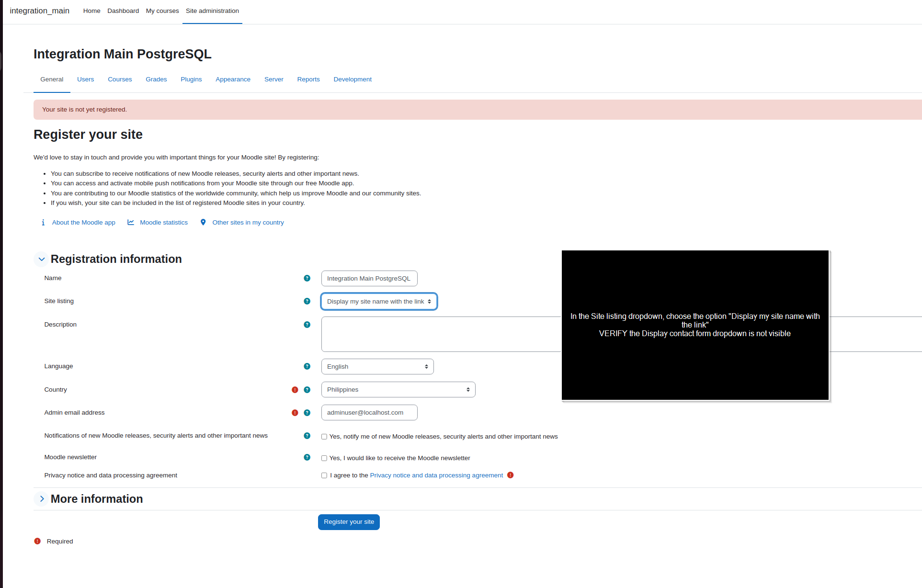Click the info icon before About the Moodle app
The image size is (922, 588).
[43, 223]
